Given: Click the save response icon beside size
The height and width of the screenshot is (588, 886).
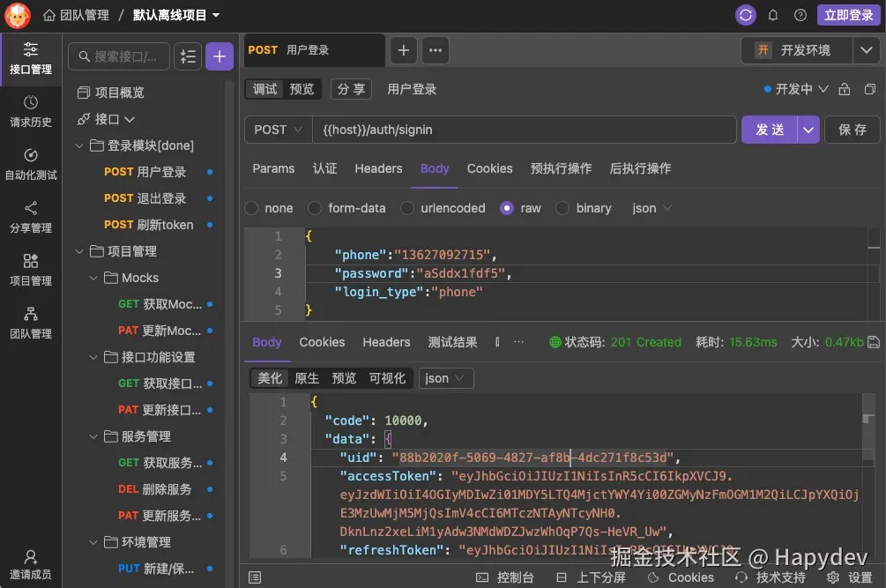Looking at the screenshot, I should [x=874, y=342].
